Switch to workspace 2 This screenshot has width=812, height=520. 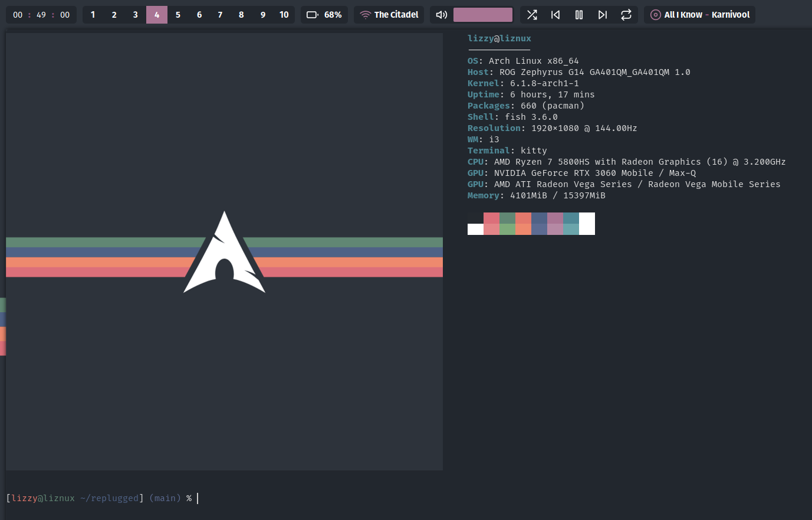(114, 15)
